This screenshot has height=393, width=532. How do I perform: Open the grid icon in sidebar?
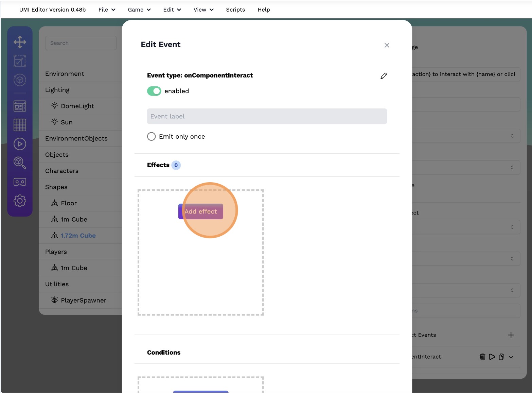point(20,125)
